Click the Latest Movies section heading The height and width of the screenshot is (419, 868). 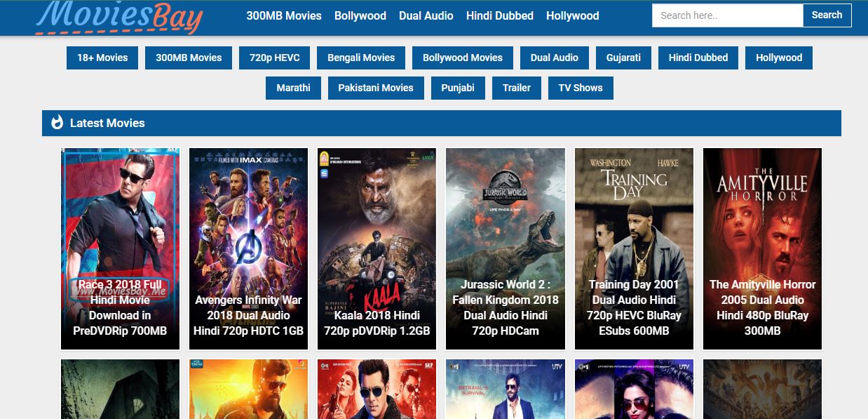107,123
